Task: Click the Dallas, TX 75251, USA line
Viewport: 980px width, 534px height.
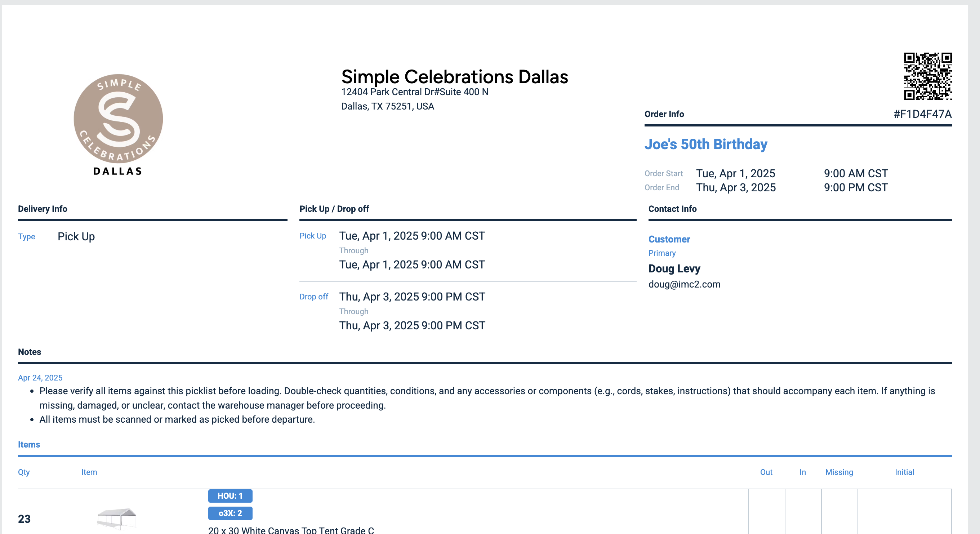Action: 387,106
